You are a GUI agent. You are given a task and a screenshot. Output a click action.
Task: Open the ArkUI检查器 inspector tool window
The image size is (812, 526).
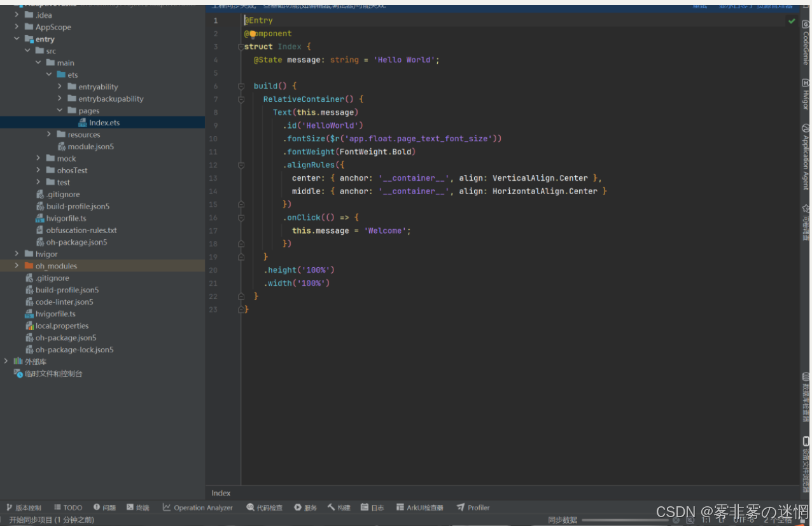(x=419, y=508)
